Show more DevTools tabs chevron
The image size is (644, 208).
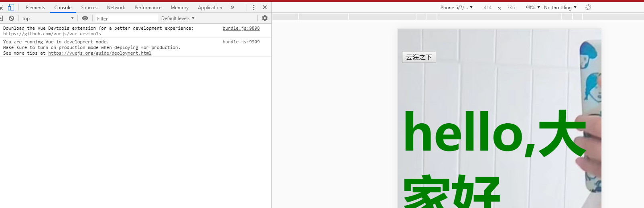(232, 7)
